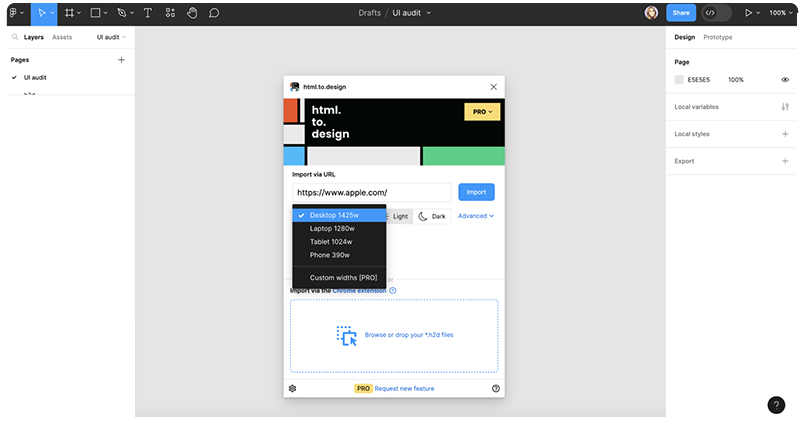Select the Rectangle shape tool
The height and width of the screenshot is (427, 800).
95,13
